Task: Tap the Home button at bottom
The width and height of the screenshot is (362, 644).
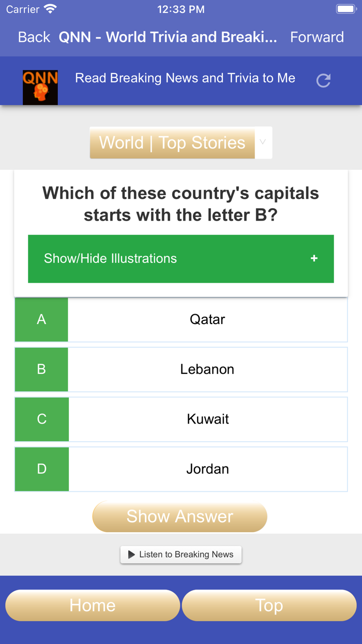Action: pos(92,605)
